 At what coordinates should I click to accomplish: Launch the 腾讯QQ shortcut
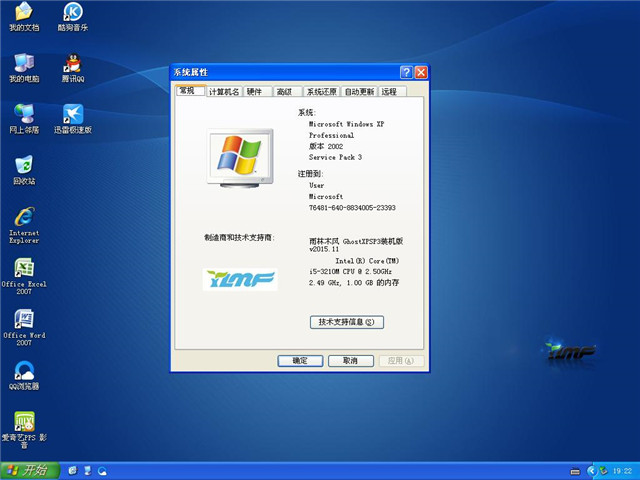[x=73, y=68]
